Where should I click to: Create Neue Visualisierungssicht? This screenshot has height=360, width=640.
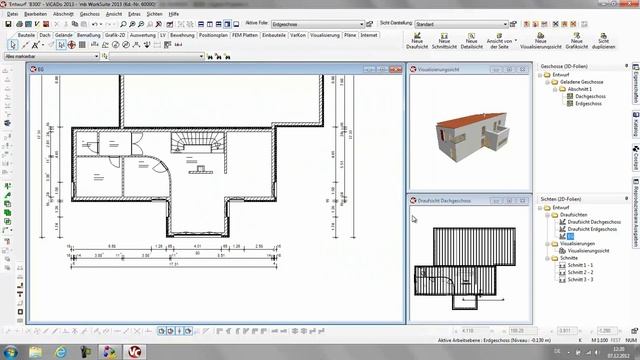click(541, 41)
